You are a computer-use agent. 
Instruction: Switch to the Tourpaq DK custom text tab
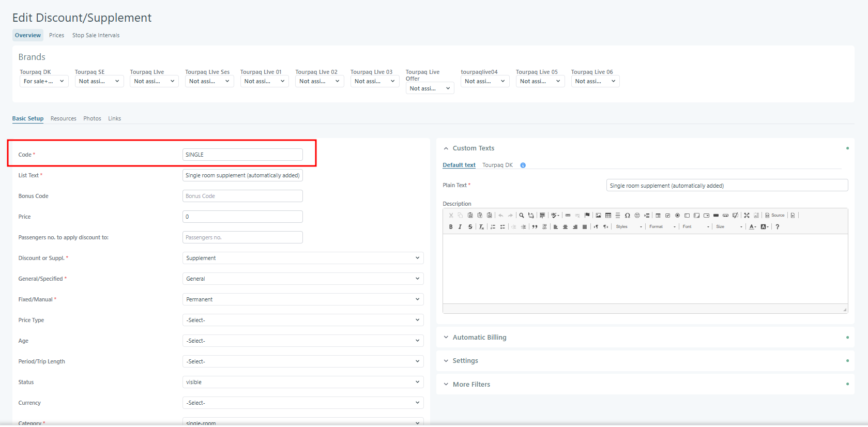[497, 165]
